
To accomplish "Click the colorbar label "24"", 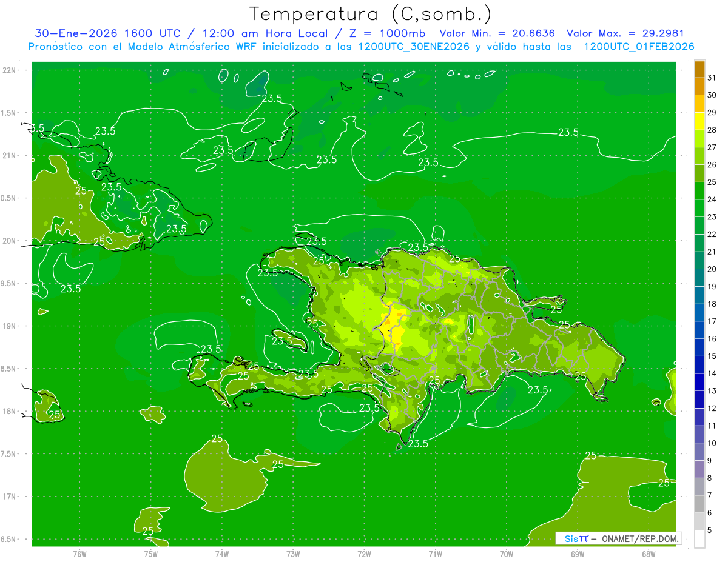I will pyautogui.click(x=712, y=199).
